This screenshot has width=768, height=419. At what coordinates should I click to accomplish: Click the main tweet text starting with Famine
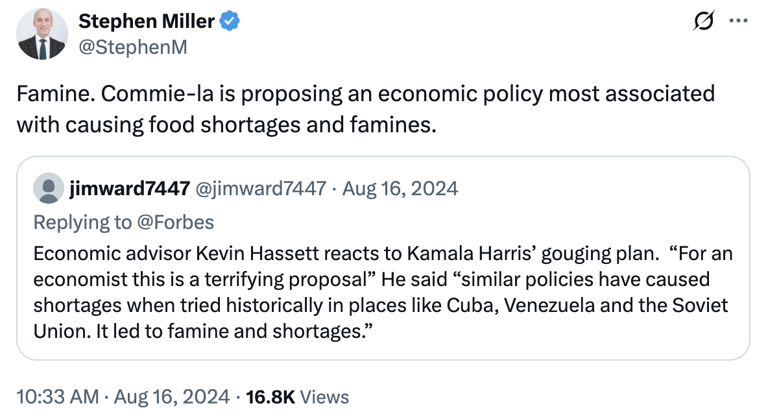click(366, 109)
